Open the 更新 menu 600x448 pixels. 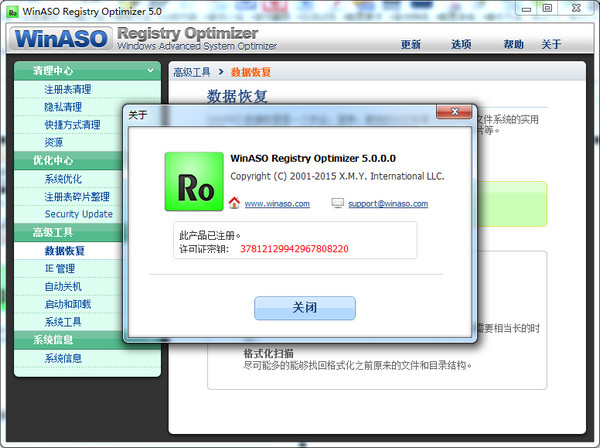(x=411, y=44)
